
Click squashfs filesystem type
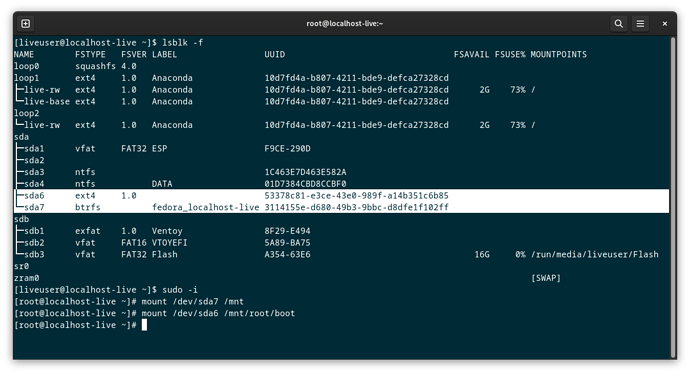click(x=95, y=66)
